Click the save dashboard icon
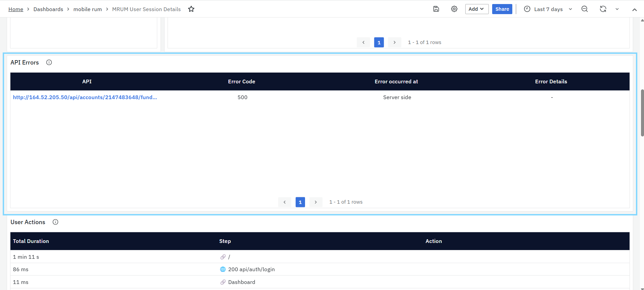The width and height of the screenshot is (644, 290). (x=436, y=9)
